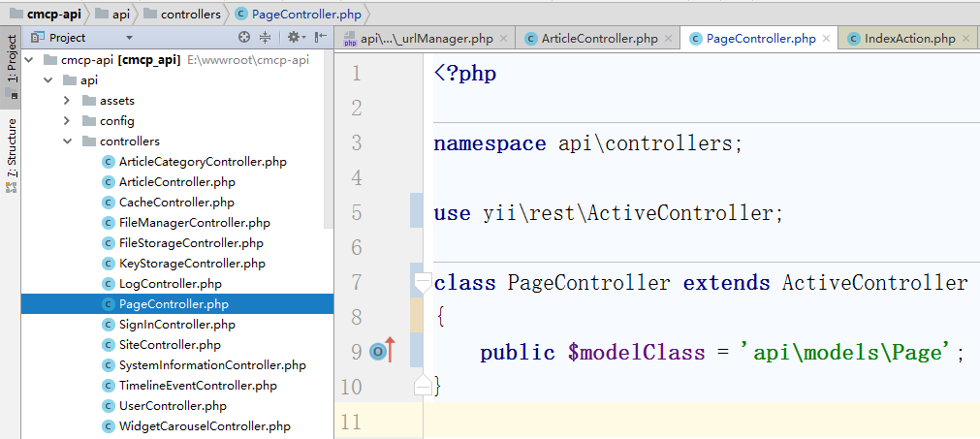Click the collapse all icon in Project panel
This screenshot has height=439, width=980.
point(266,38)
